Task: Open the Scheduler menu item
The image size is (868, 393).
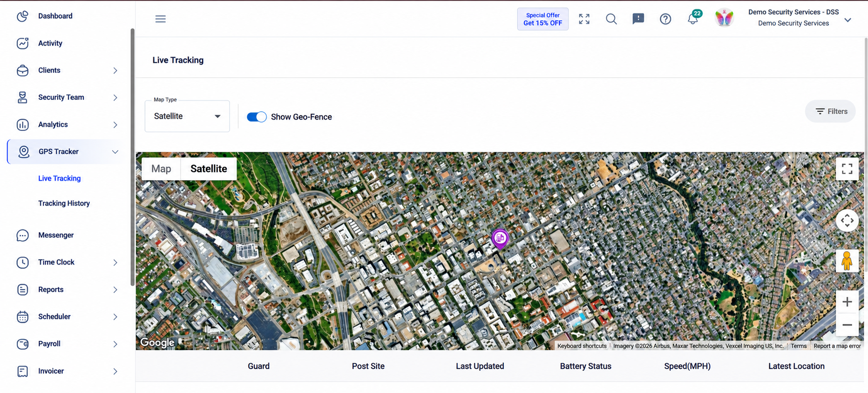Action: tap(68, 317)
